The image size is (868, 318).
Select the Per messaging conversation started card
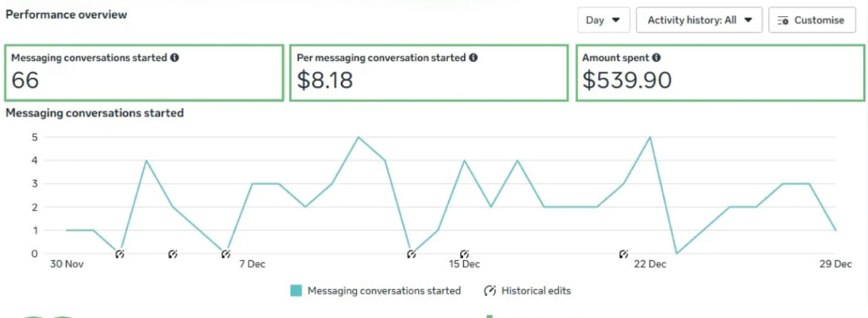[x=428, y=73]
